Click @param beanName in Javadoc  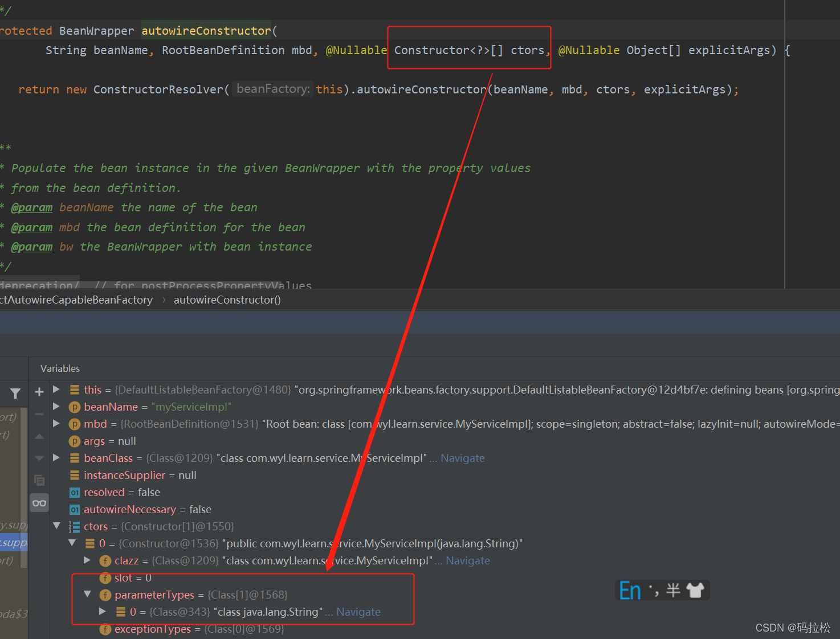[62, 207]
